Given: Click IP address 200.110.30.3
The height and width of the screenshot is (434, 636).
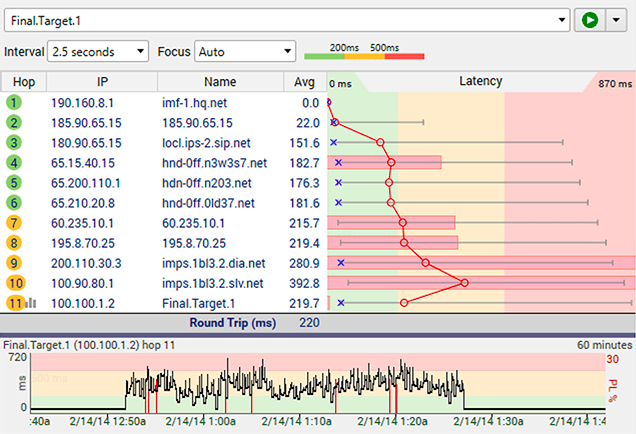Looking at the screenshot, I should tap(86, 263).
